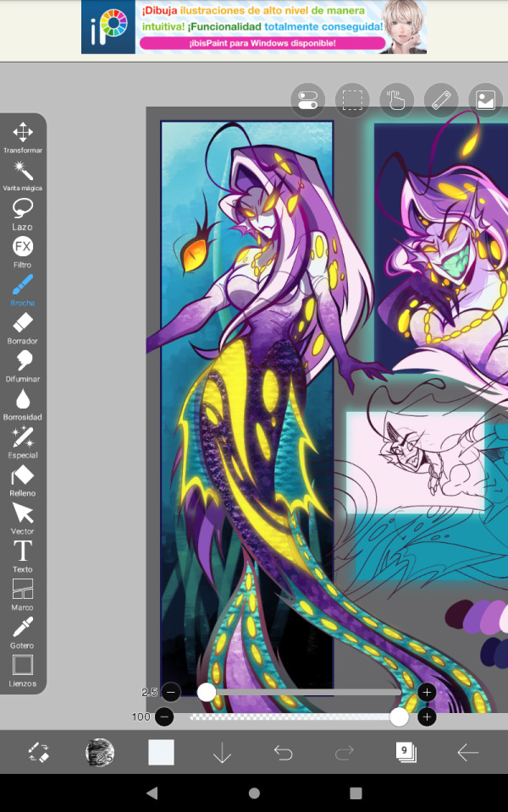The width and height of the screenshot is (508, 812).
Task: Redo the last undone action
Action: (345, 753)
